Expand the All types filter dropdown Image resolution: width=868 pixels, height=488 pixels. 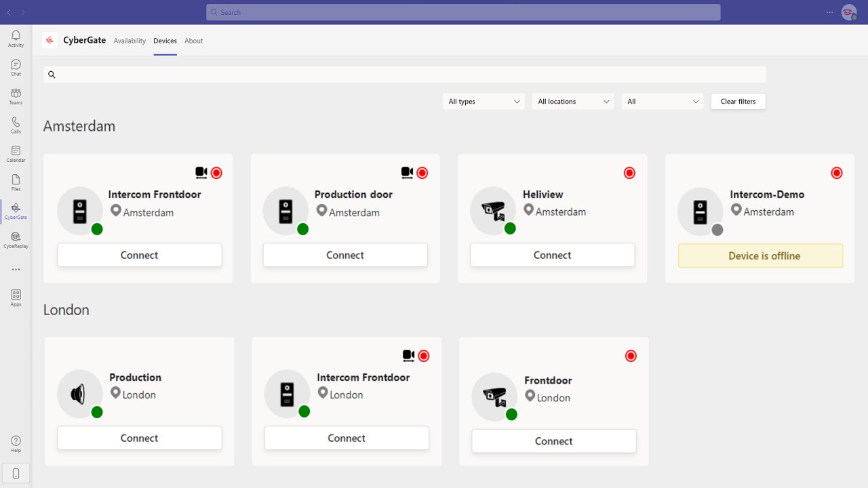[x=484, y=101]
